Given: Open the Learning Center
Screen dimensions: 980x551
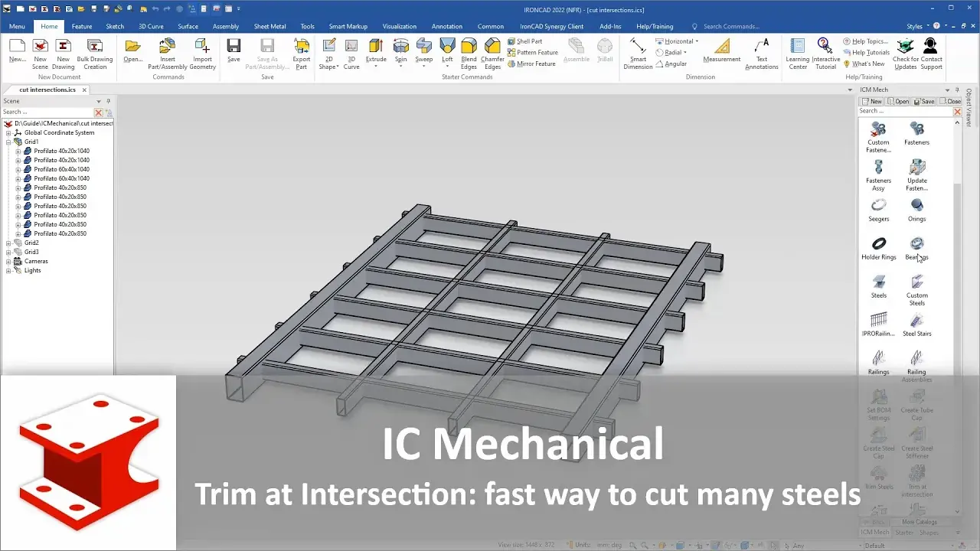Looking at the screenshot, I should point(798,53).
